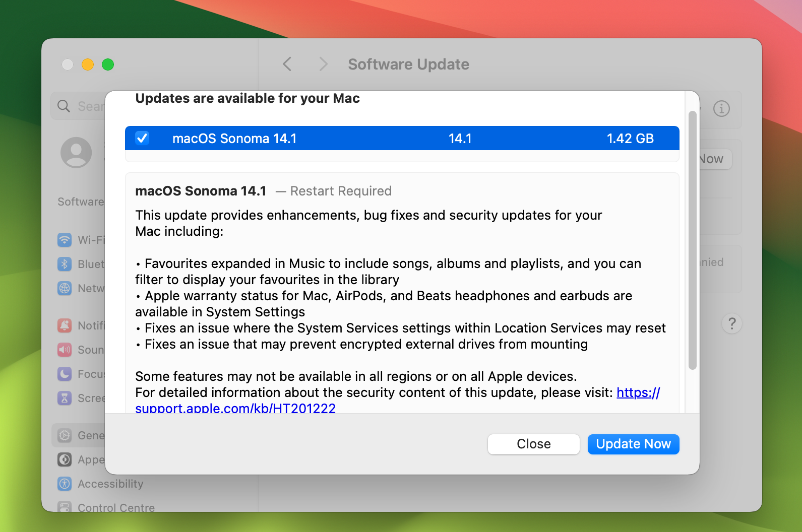Go forward with the right chevron
Viewport: 802px width, 532px height.
323,64
